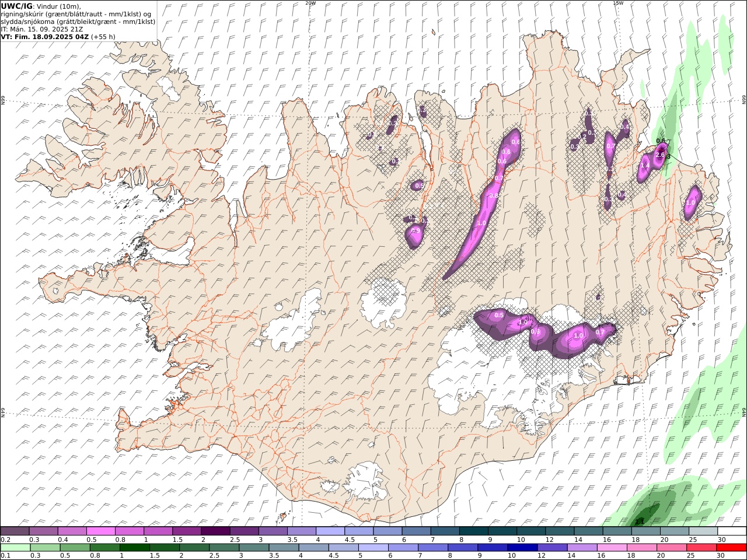Screen dimensions: 747x560
Task: Click the UWC/IG title text
Action: 17,6
